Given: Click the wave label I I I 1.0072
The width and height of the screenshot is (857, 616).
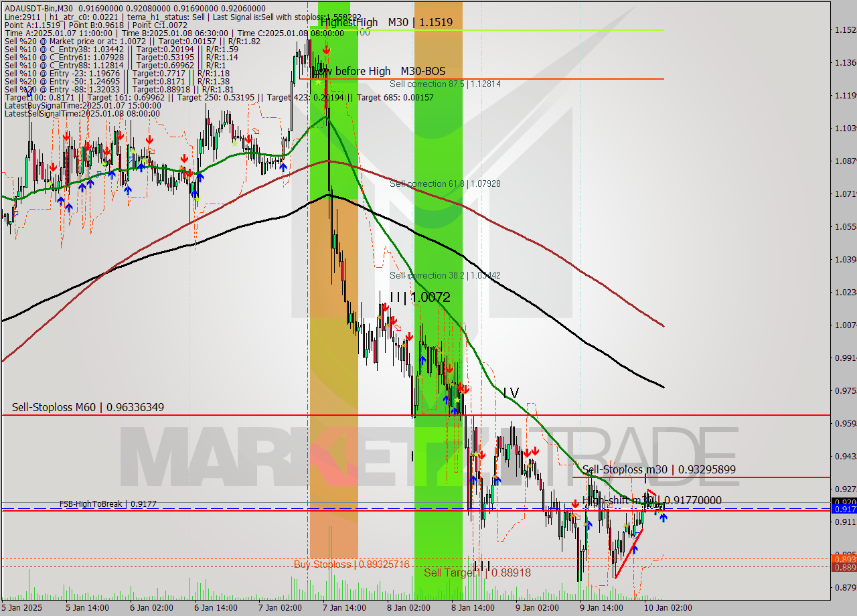Looking at the screenshot, I should pos(420,297).
